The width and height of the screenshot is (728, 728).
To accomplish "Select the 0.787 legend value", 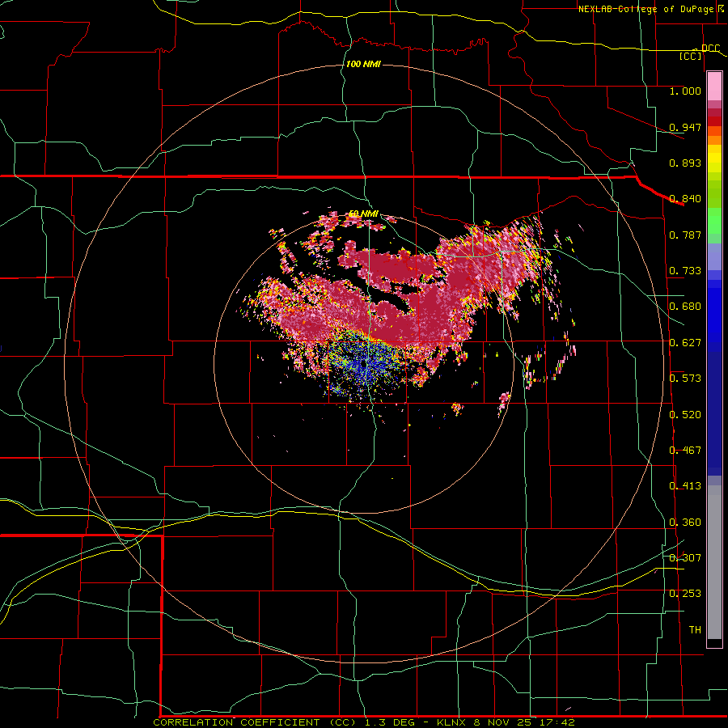I will click(685, 235).
